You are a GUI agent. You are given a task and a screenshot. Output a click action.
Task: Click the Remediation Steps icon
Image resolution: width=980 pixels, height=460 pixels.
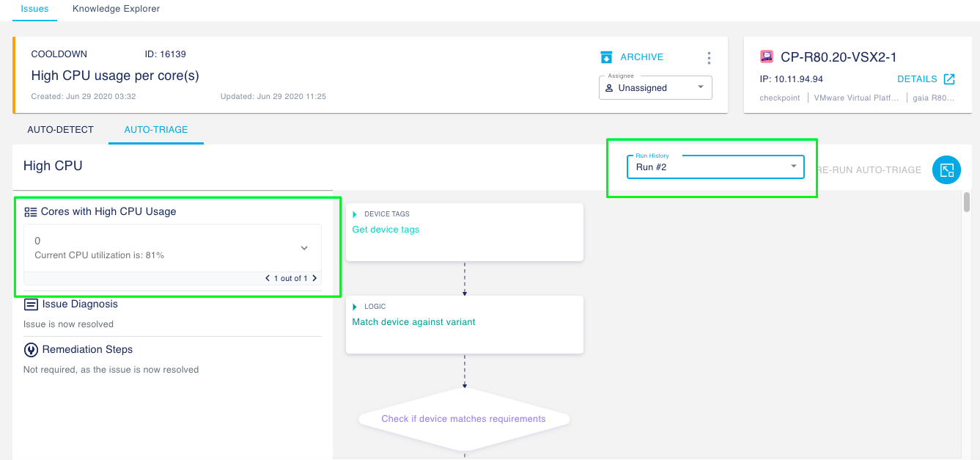(32, 350)
